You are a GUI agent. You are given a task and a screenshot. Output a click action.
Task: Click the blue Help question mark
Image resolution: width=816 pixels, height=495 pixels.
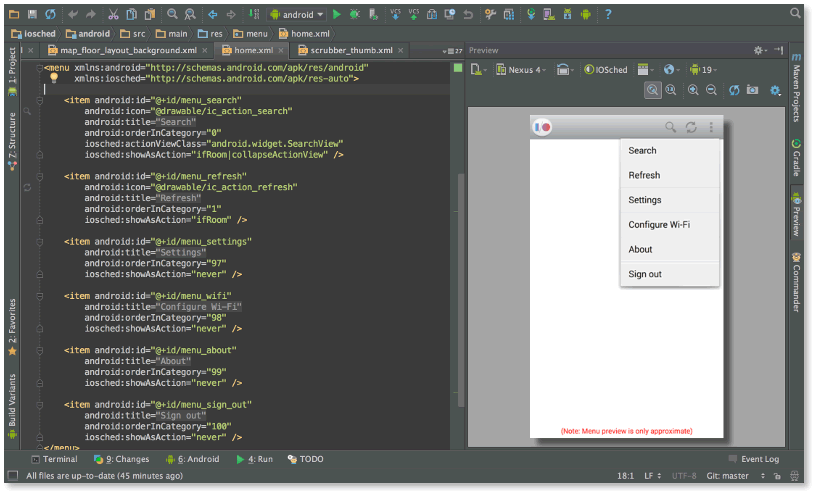click(x=608, y=15)
